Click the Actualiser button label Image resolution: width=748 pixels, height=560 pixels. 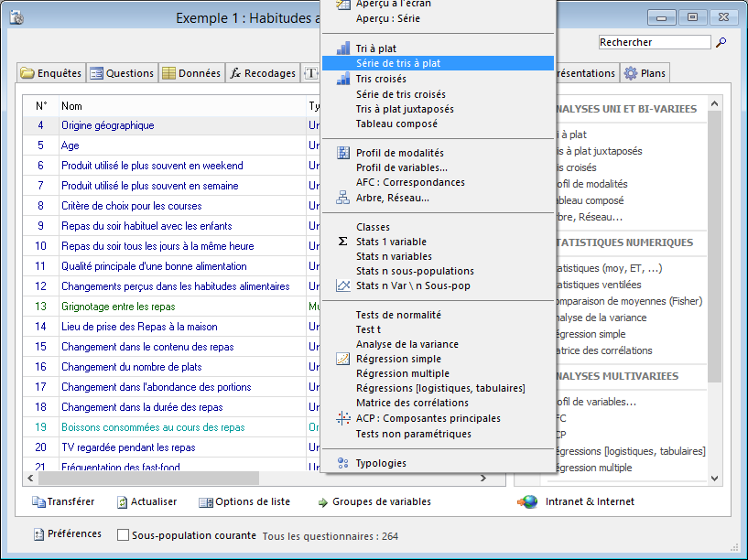coord(154,501)
